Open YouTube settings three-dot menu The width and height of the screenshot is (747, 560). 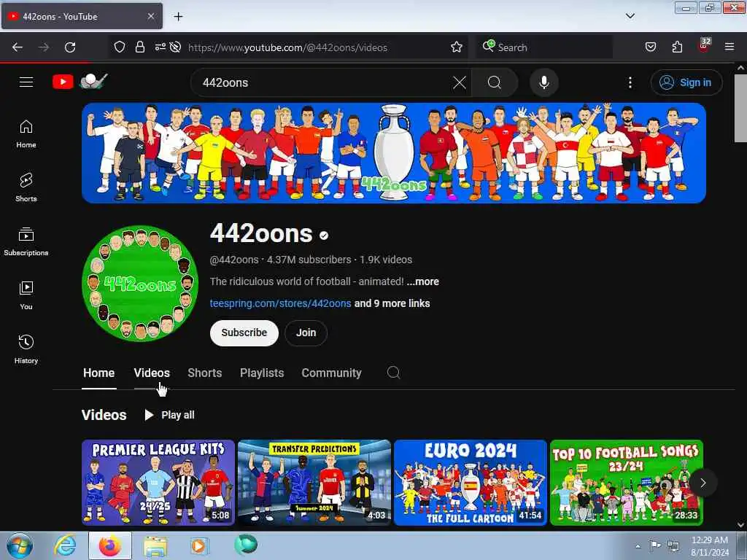630,82
